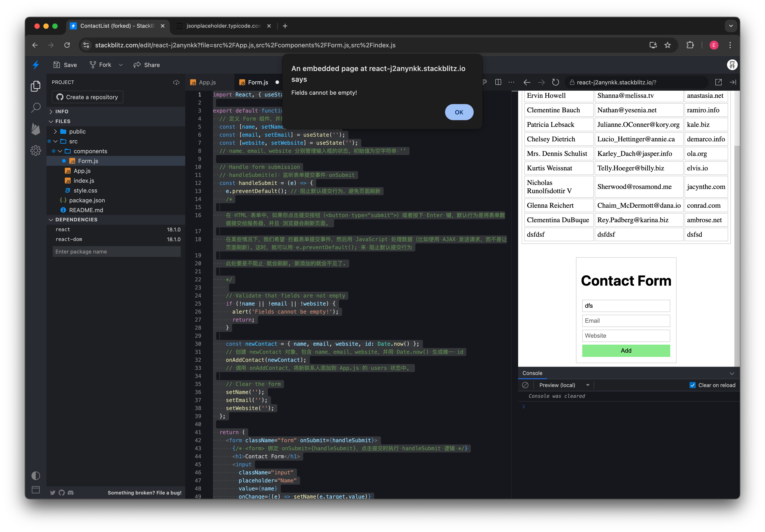Toggle the editor theme with the contrast icon

pyautogui.click(x=36, y=475)
